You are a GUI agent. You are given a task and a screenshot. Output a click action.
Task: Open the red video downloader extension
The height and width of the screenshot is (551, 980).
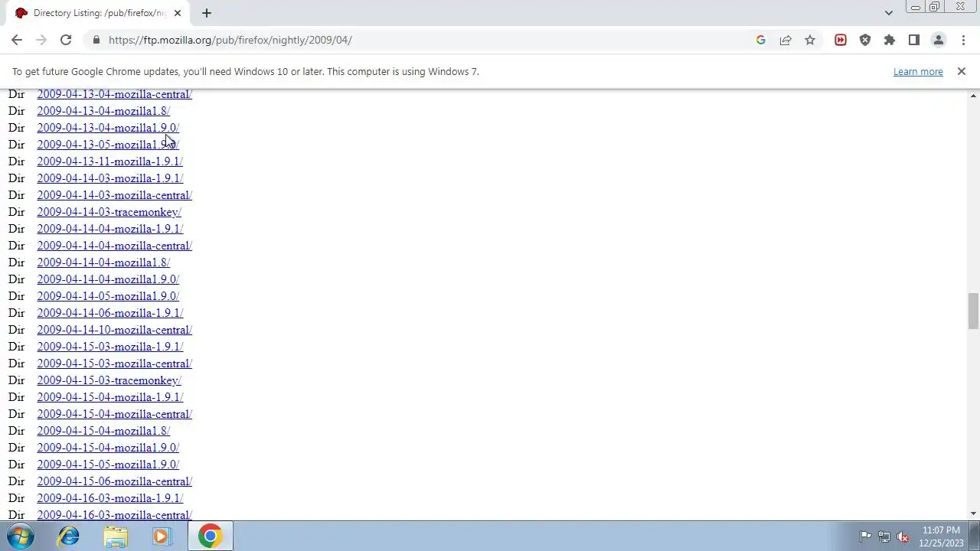[841, 40]
